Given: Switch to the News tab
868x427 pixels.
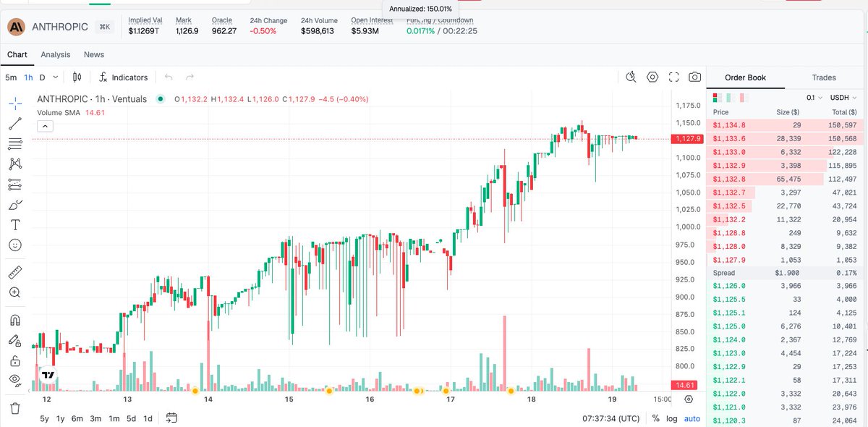Looking at the screenshot, I should (94, 54).
